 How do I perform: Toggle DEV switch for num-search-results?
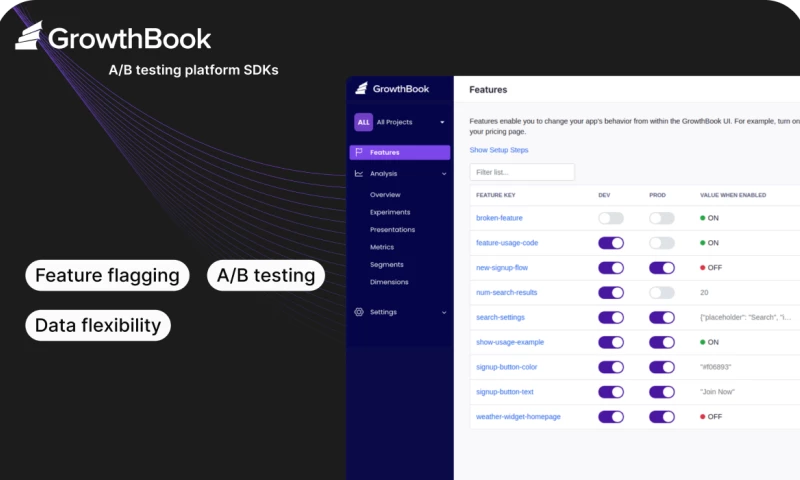pyautogui.click(x=611, y=293)
